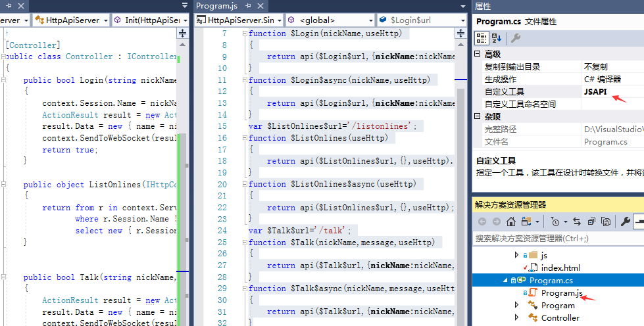This screenshot has height=326, width=644.
Task: Switch Properties panel to categorized view
Action: [x=482, y=38]
